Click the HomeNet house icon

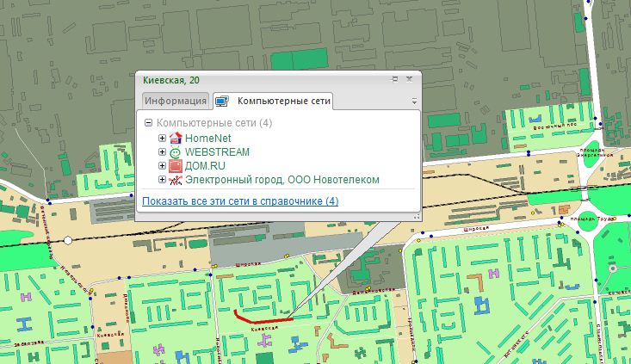tap(176, 138)
